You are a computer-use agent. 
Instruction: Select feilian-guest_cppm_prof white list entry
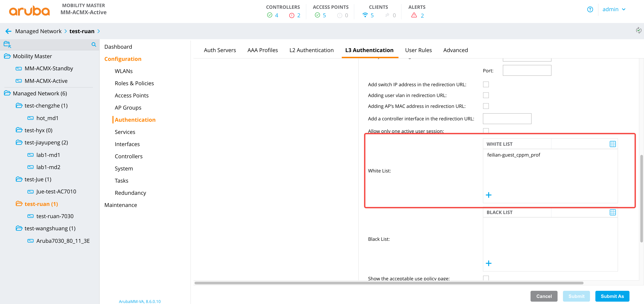coord(513,155)
